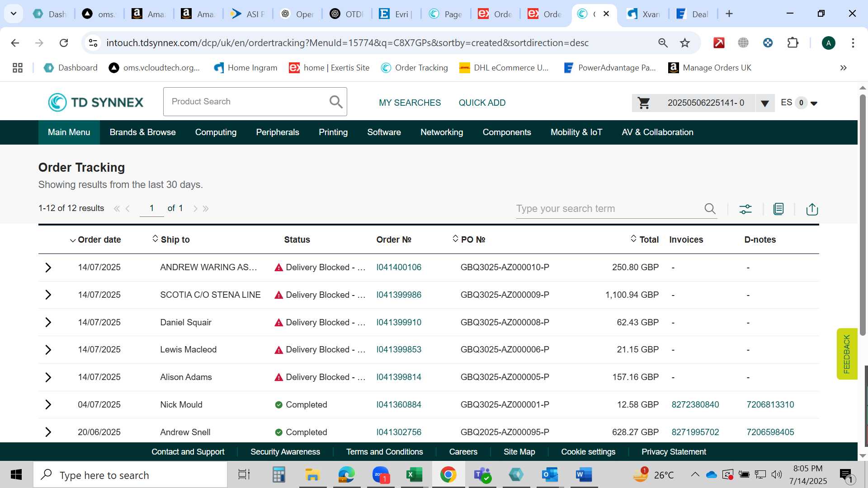The width and height of the screenshot is (868, 488).
Task: Click Contact and Support footer link
Action: (188, 452)
